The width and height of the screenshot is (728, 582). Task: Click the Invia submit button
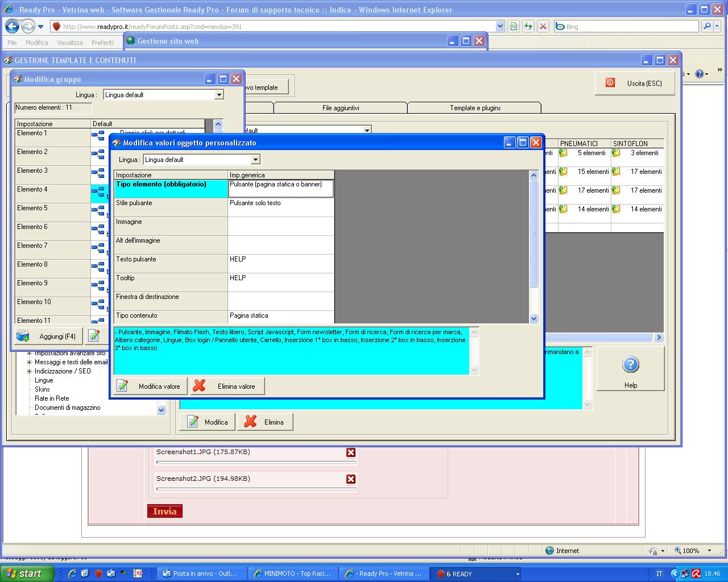coord(165,511)
